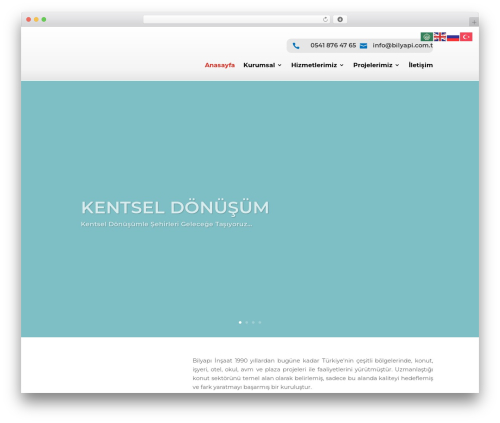The image size is (500, 423).
Task: Call phone number 0541 876 47 65
Action: [333, 45]
